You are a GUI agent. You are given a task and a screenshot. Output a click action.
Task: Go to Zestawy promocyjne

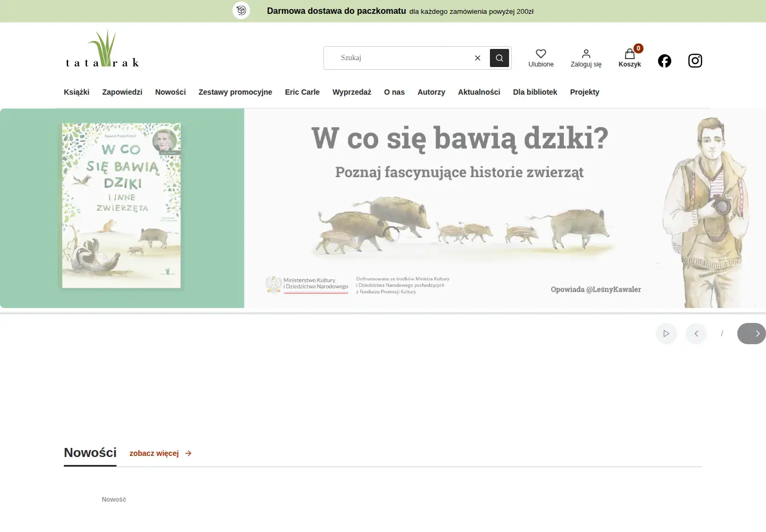[x=235, y=92]
